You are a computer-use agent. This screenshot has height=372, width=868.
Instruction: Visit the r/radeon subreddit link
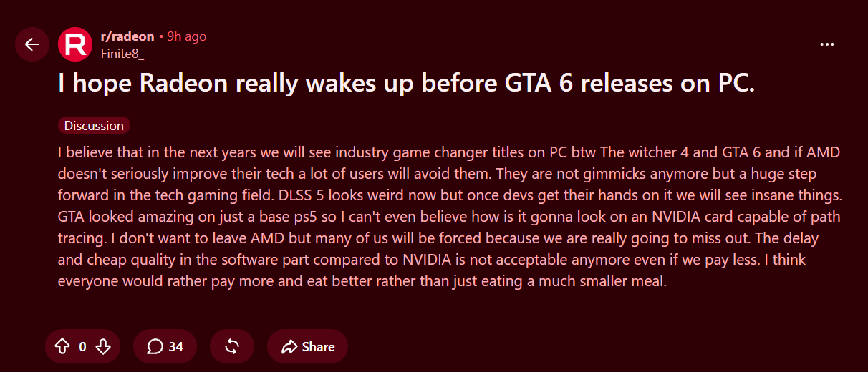[127, 36]
